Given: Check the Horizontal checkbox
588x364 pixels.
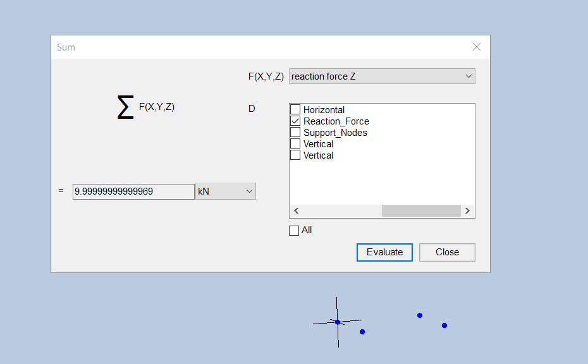Looking at the screenshot, I should click(x=295, y=109).
